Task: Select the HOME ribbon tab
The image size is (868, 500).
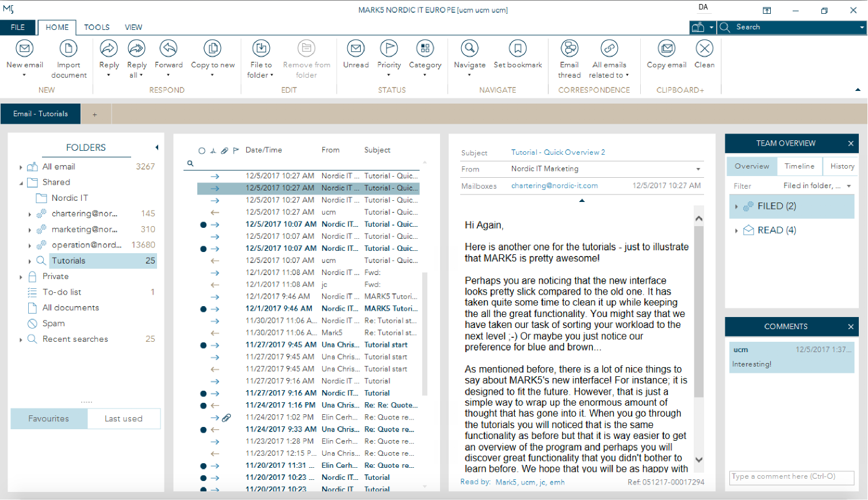Action: 57,27
